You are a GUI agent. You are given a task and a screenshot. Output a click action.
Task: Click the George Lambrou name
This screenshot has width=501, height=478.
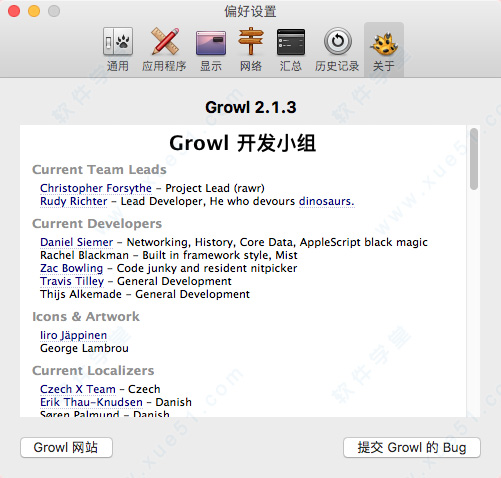tap(84, 348)
